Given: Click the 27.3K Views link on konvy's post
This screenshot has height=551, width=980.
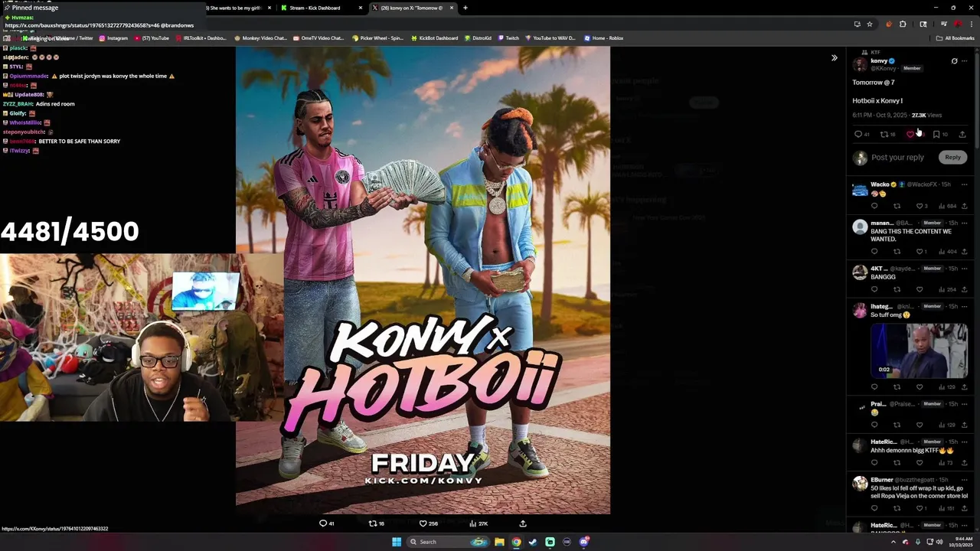Looking at the screenshot, I should [926, 115].
